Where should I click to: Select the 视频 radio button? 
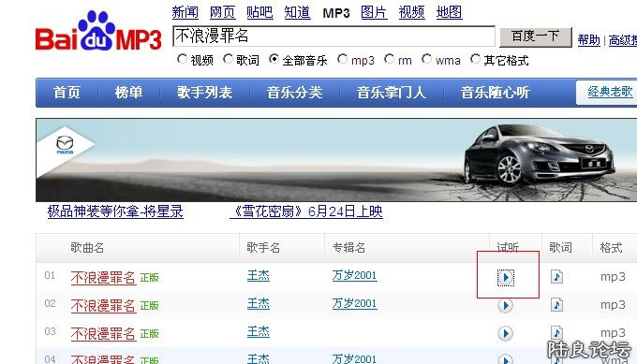coord(182,59)
